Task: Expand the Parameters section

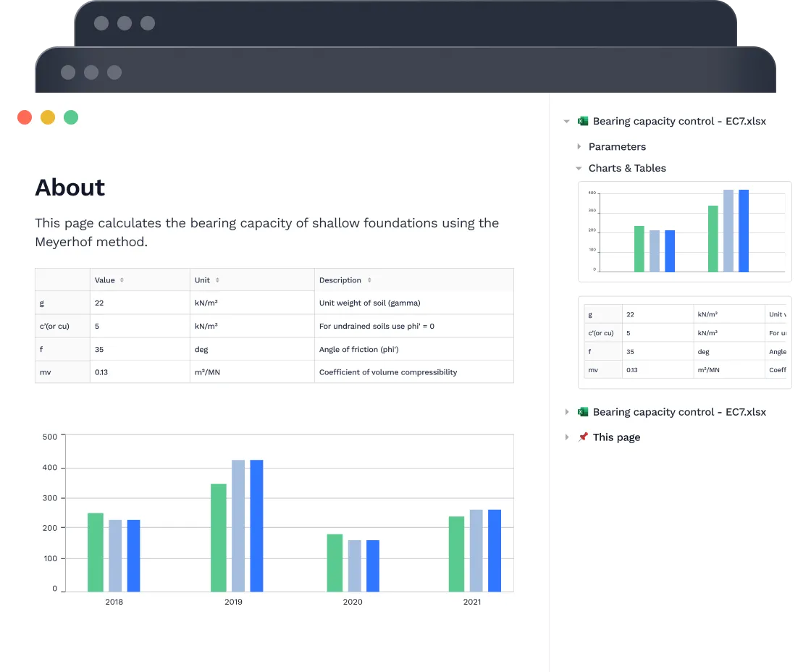Action: (x=579, y=146)
